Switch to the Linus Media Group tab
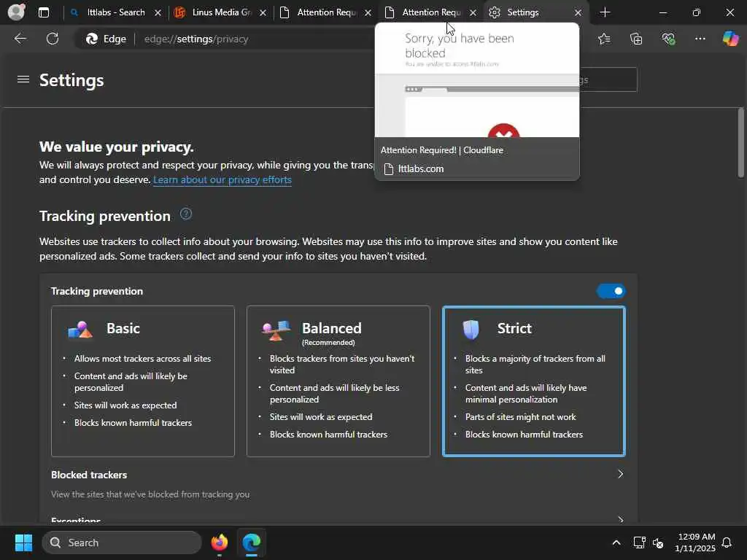The width and height of the screenshot is (747, 560). point(221,12)
